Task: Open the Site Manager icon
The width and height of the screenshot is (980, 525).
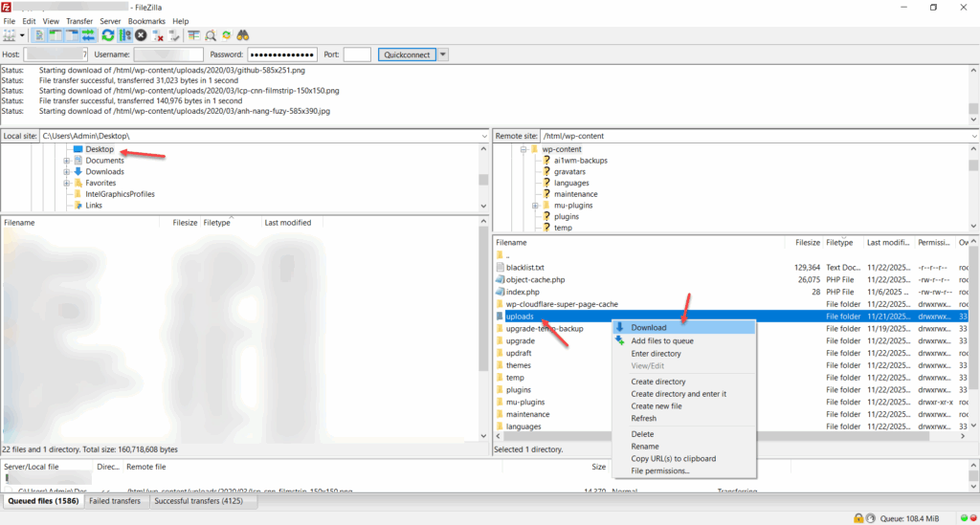Action: point(10,35)
